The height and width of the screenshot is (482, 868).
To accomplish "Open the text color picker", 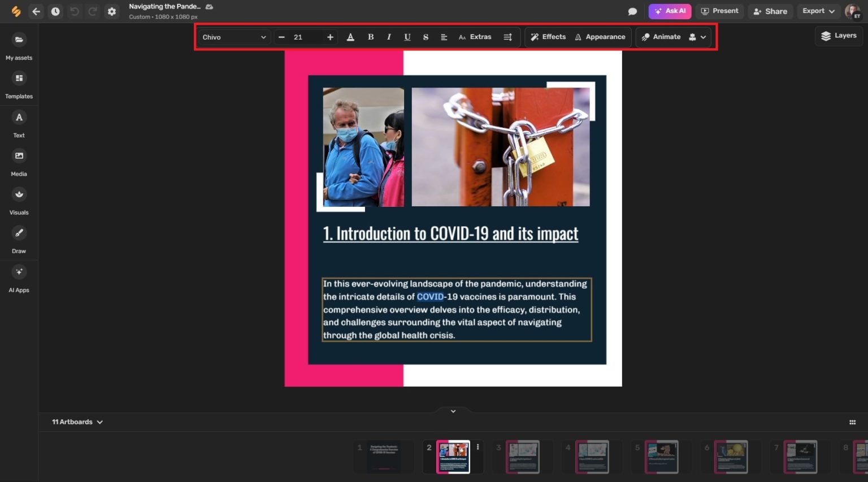I will coord(350,37).
